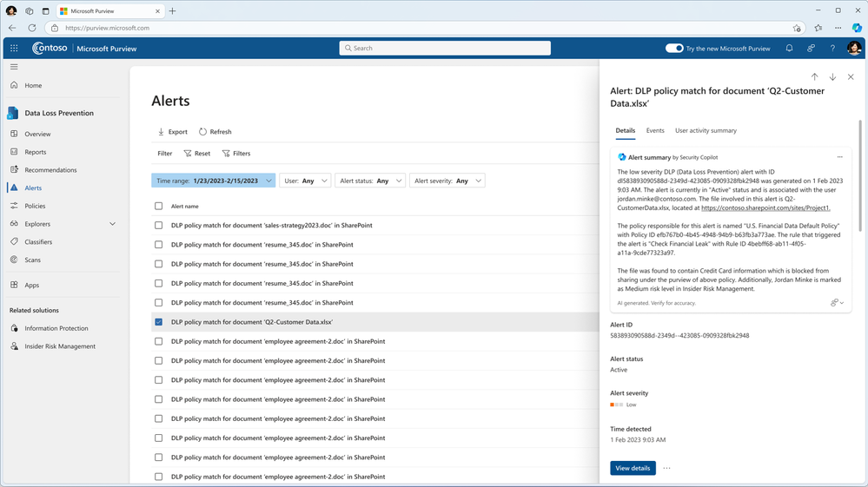
Task: Open the user profile avatar in the header
Action: pos(854,48)
